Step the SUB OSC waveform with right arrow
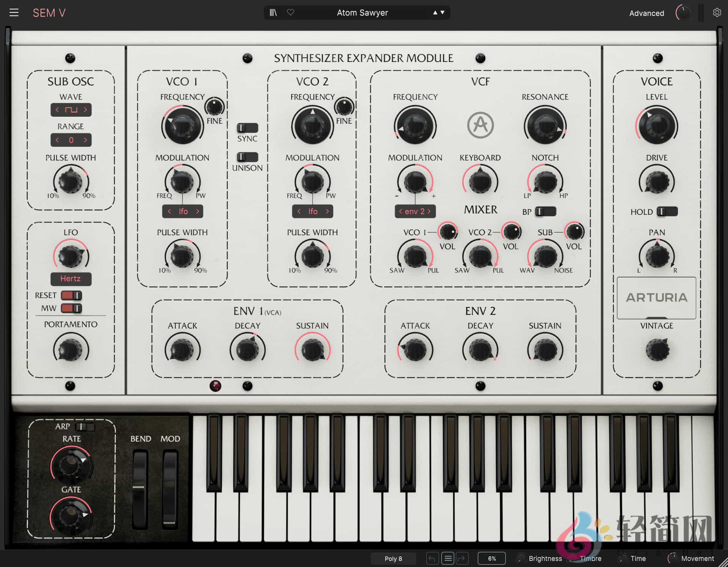This screenshot has width=728, height=567. pos(86,110)
